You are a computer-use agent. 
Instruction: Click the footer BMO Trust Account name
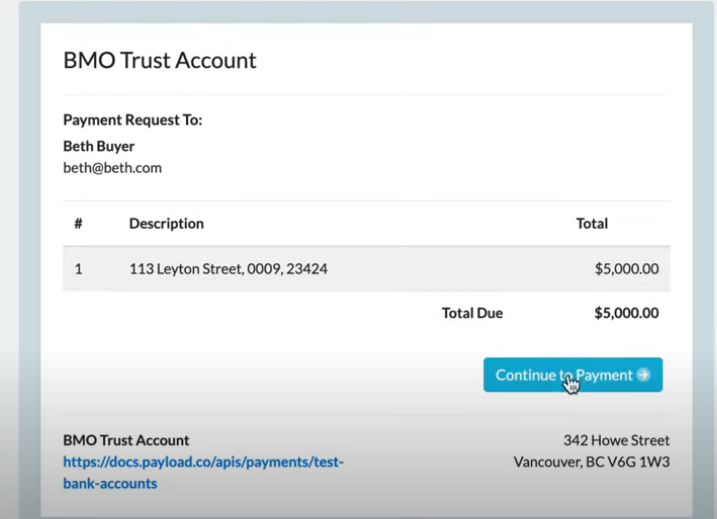[126, 440]
